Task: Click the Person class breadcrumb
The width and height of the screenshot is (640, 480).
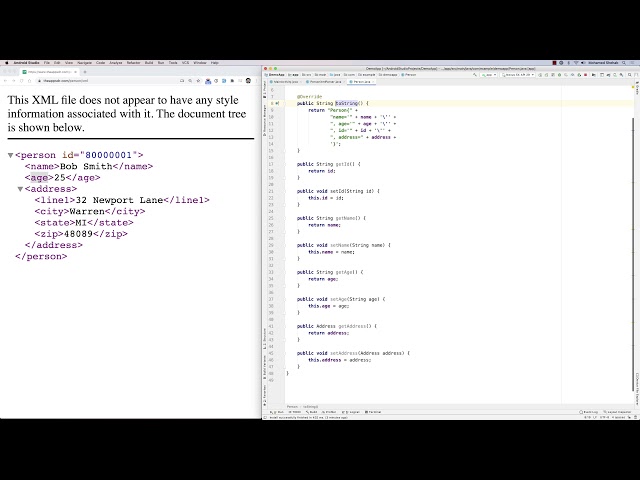Action: click(409, 75)
